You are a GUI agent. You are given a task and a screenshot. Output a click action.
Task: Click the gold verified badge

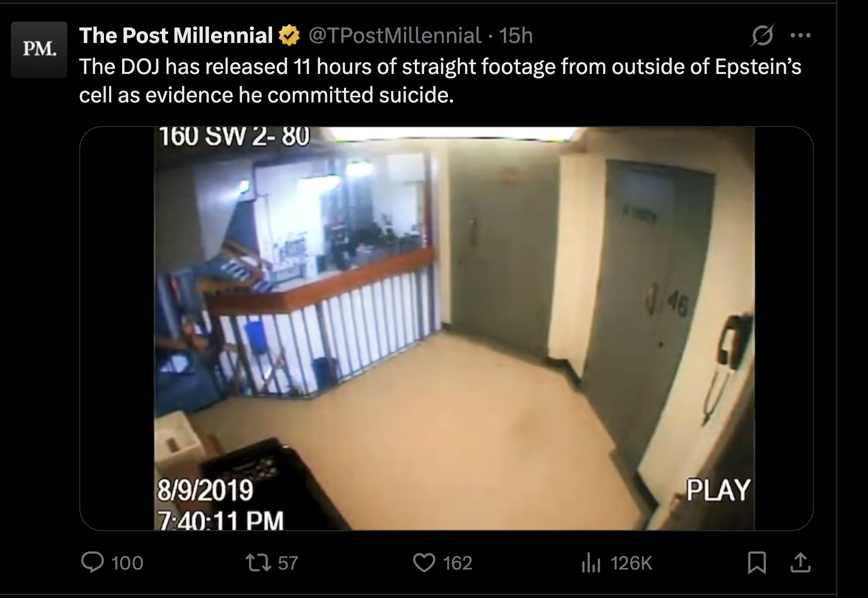tap(289, 36)
